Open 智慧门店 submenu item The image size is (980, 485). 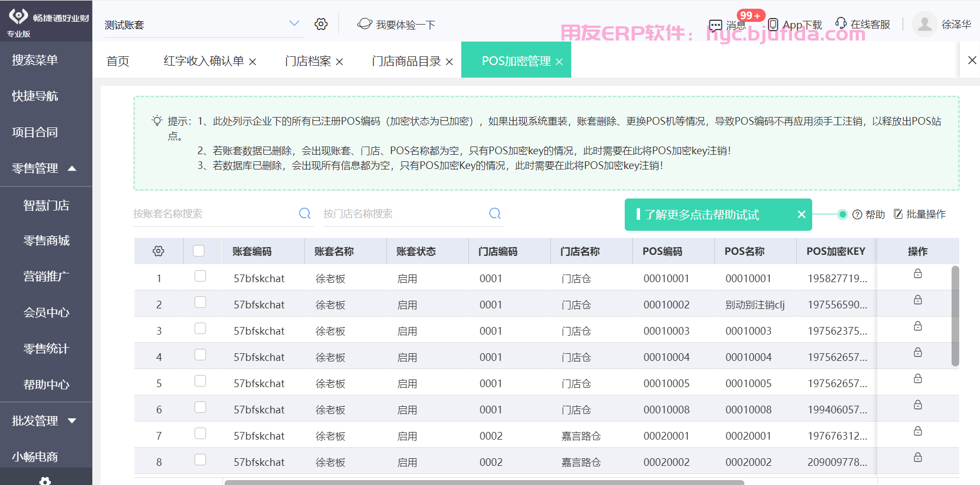pos(46,206)
